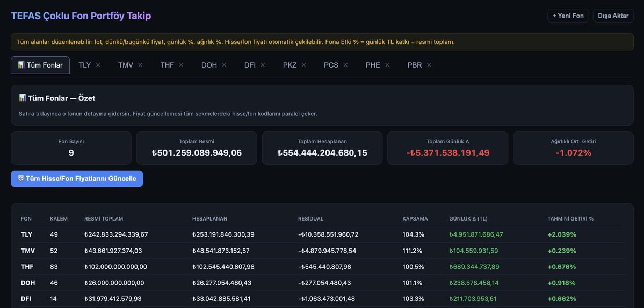Click TMV estimated return +0.239%

click(562, 251)
